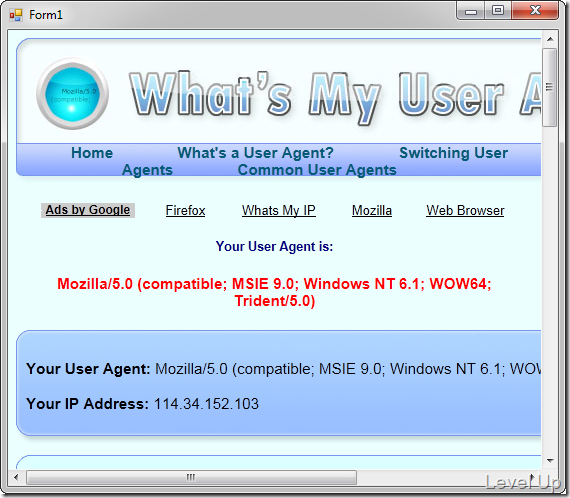The height and width of the screenshot is (498, 570).
Task: Follow the Mozilla ad link
Action: (x=372, y=210)
